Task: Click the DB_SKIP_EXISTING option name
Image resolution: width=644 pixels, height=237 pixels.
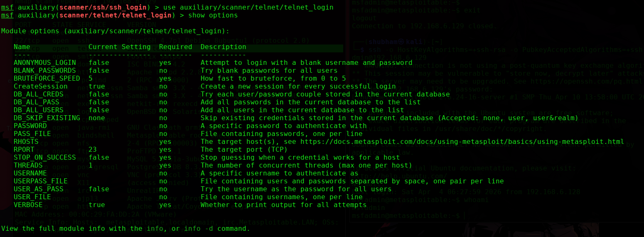Action: (x=47, y=118)
